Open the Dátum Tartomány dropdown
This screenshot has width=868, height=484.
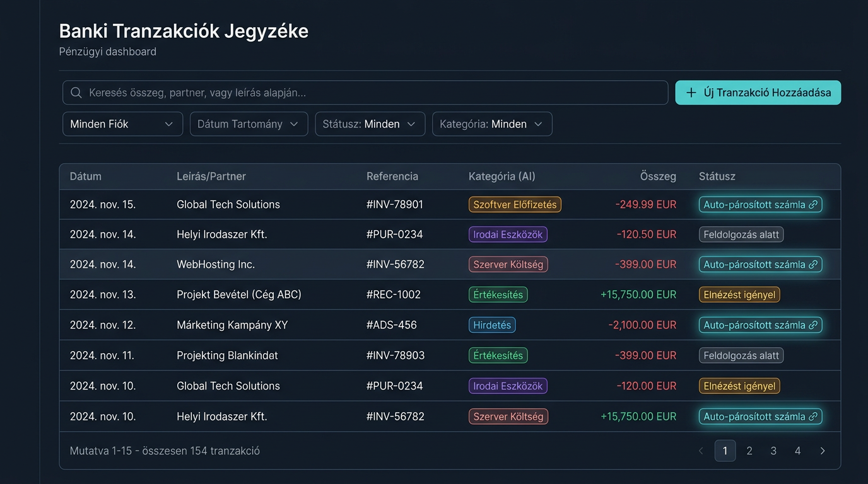[x=249, y=124]
